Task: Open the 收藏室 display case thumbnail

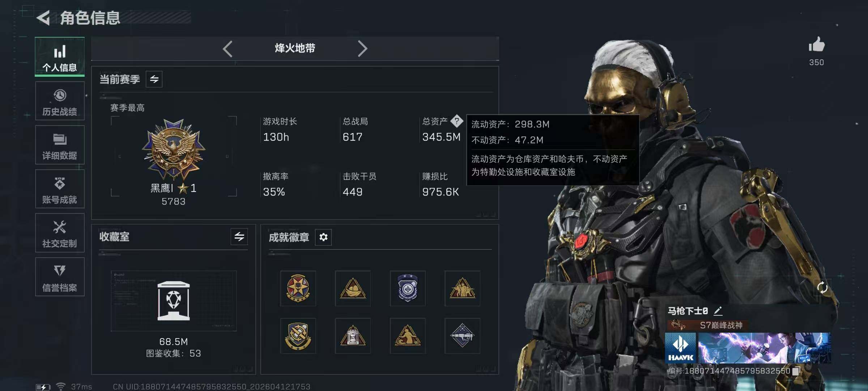Action: 174,301
